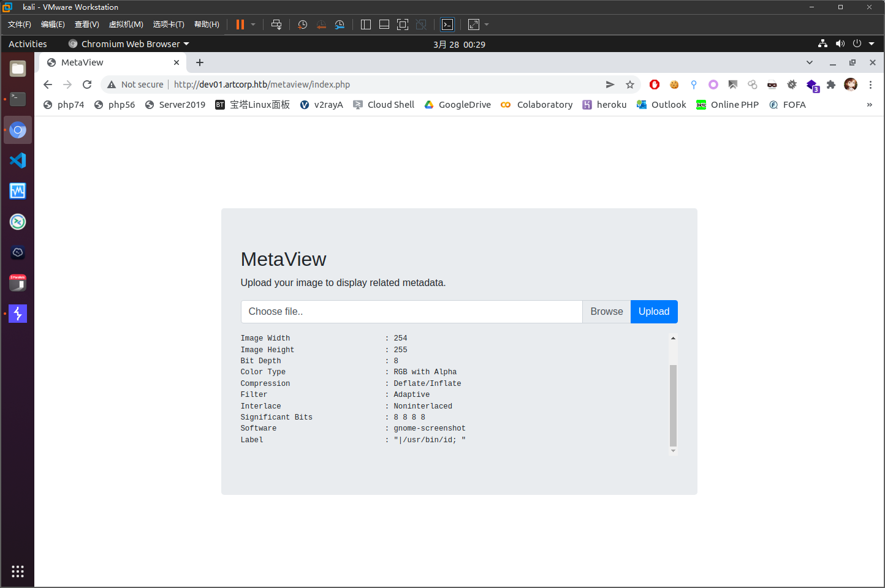885x588 pixels.
Task: Click network icon in GNOME top bar
Action: (822, 44)
